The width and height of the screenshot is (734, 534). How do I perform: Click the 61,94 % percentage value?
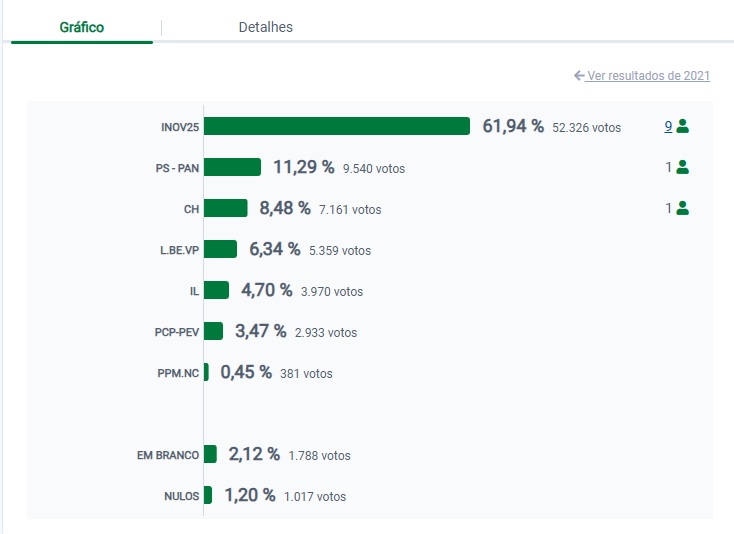[x=513, y=126]
